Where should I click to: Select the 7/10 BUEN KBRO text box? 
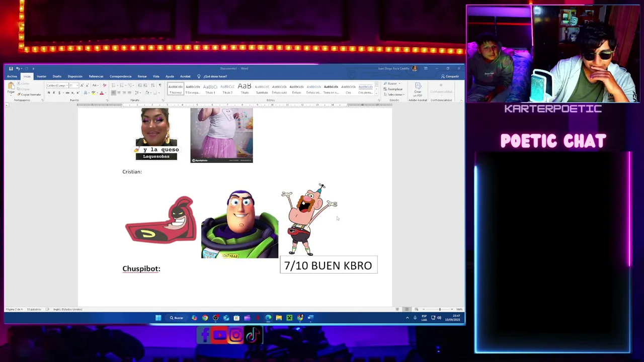[329, 265]
